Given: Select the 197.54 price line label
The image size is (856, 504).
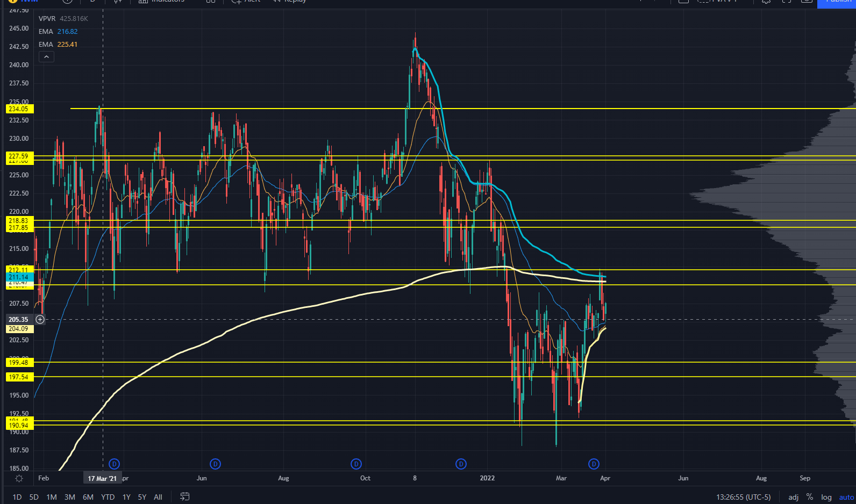Looking at the screenshot, I should point(20,377).
